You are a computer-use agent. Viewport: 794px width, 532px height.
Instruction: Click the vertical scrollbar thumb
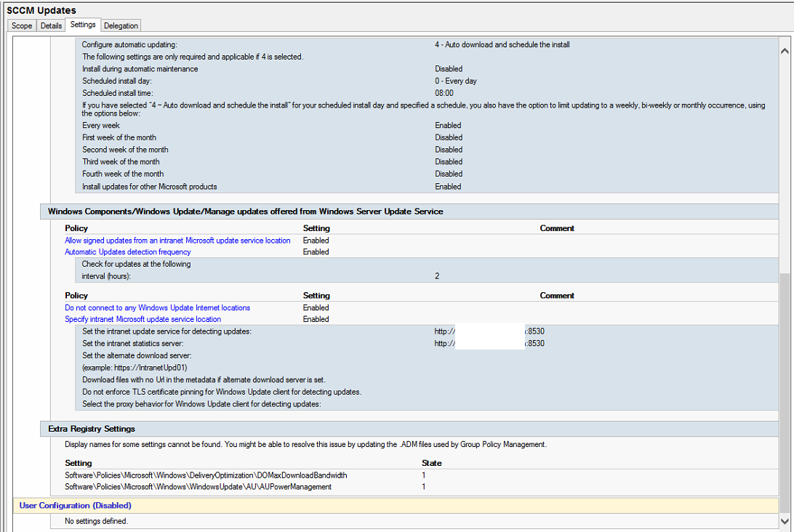pyautogui.click(x=785, y=392)
